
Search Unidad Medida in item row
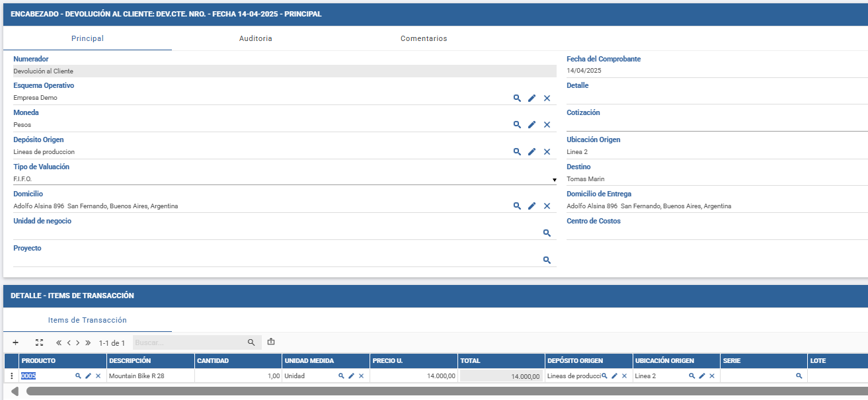coord(341,376)
